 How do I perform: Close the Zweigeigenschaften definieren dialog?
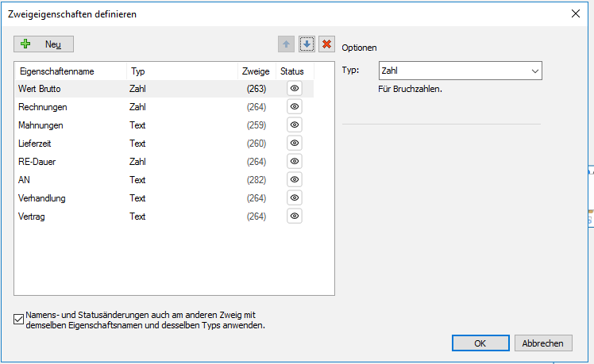click(x=576, y=13)
